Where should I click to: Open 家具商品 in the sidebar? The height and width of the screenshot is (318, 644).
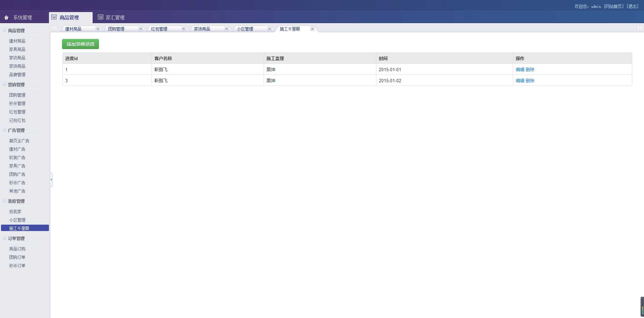[17, 49]
